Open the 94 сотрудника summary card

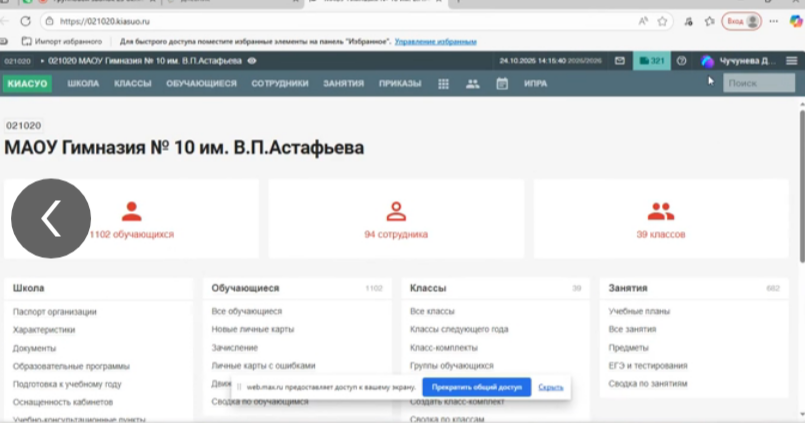(x=396, y=221)
